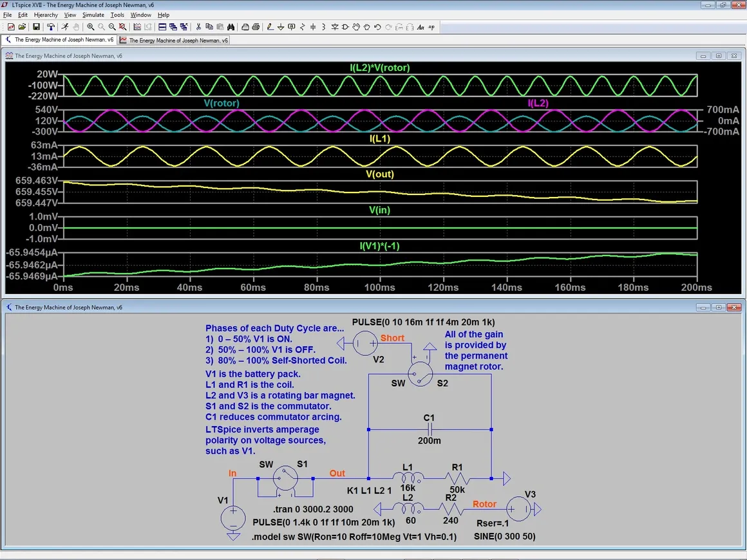The width and height of the screenshot is (747, 560).
Task: Click the Zoom In magnifier icon
Action: tap(91, 27)
